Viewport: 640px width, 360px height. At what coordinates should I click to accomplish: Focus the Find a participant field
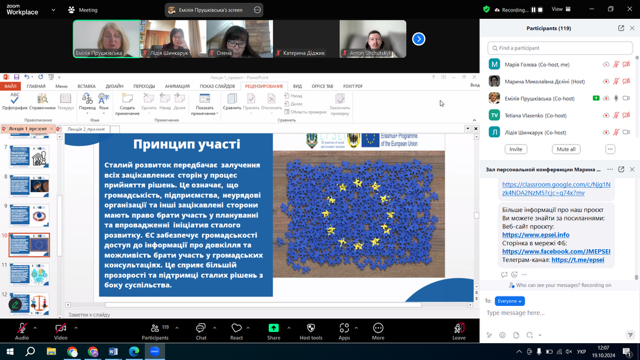(560, 48)
